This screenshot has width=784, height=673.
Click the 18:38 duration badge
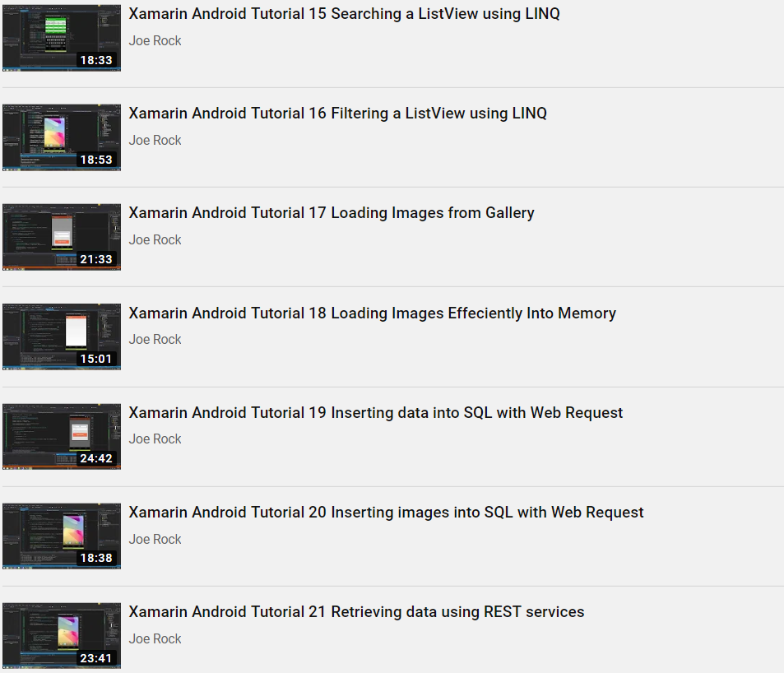pyautogui.click(x=96, y=558)
